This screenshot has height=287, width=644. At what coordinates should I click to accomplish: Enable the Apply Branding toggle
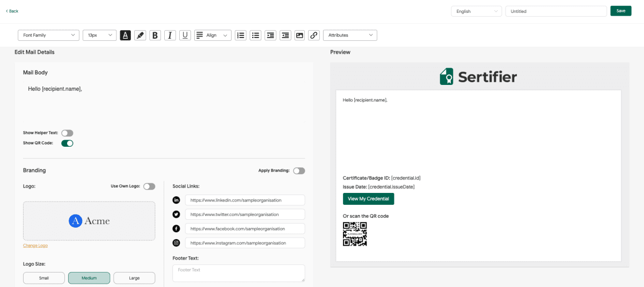pos(299,171)
